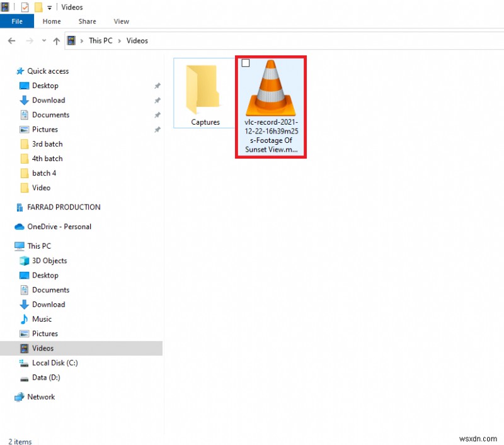Click This PC in the address path
Viewport: 504px width, 445px height.
tap(101, 40)
